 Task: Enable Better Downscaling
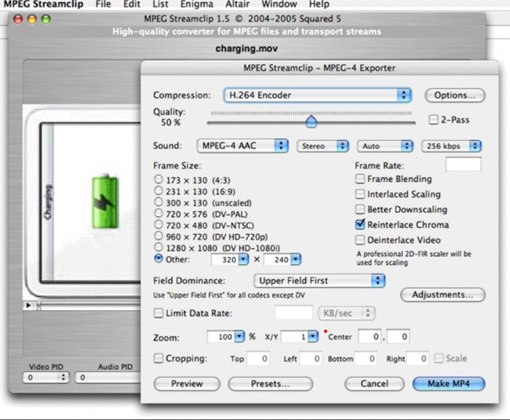click(x=360, y=209)
